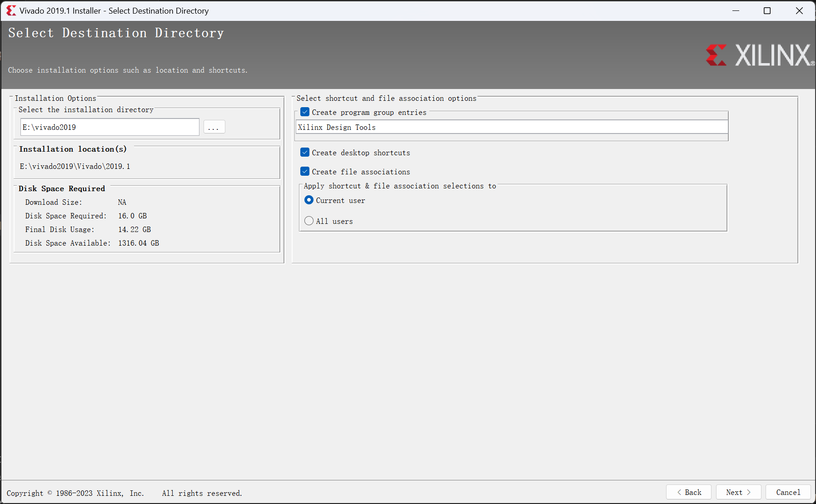Click the installation location path E:\vivado2019\Vivado\2019.1

point(75,167)
